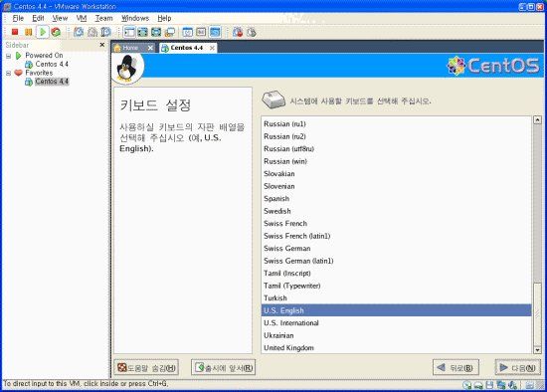The height and width of the screenshot is (392, 547).
Task: Close the Sidebar panel
Action: pyautogui.click(x=101, y=45)
